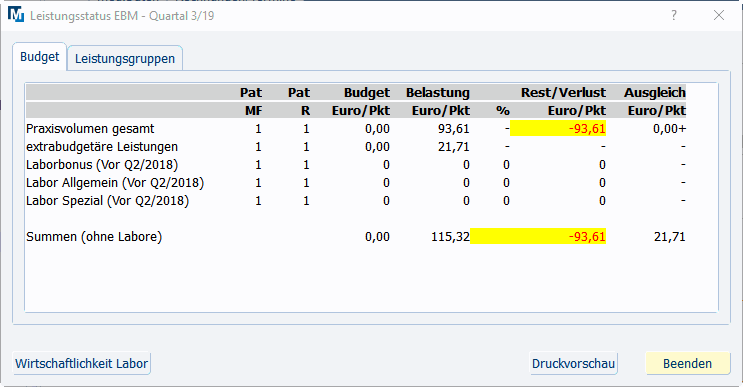Click the Belastung sum 115,32

click(450, 237)
